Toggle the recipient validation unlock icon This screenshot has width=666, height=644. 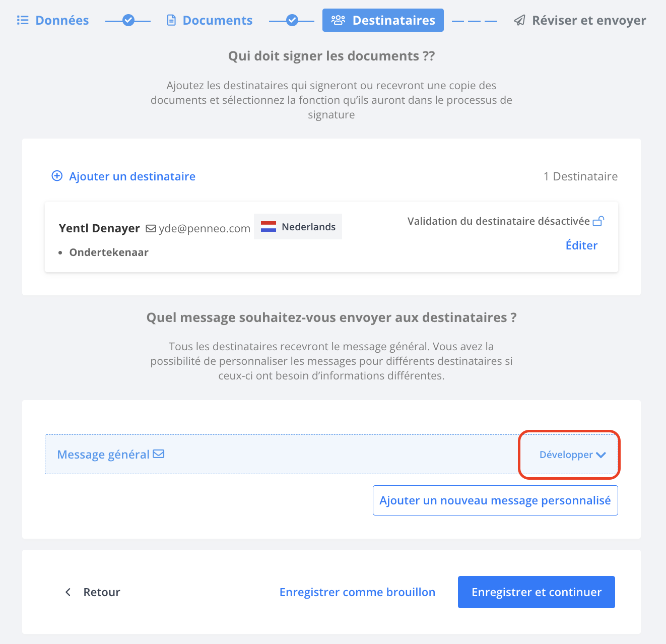click(598, 221)
